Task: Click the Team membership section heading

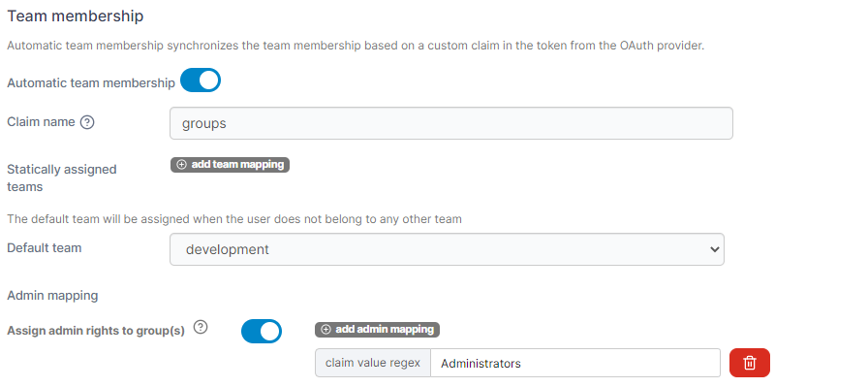Action: 76,16
